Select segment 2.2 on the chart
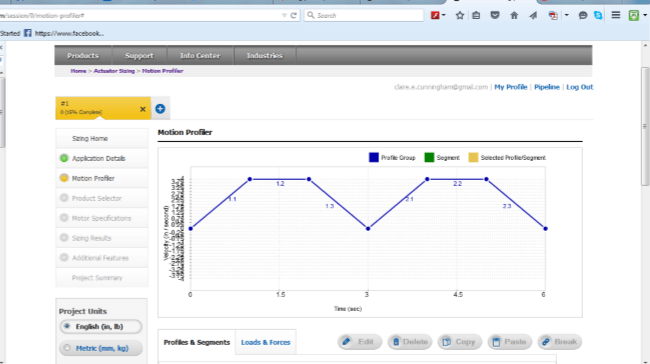 click(457, 184)
